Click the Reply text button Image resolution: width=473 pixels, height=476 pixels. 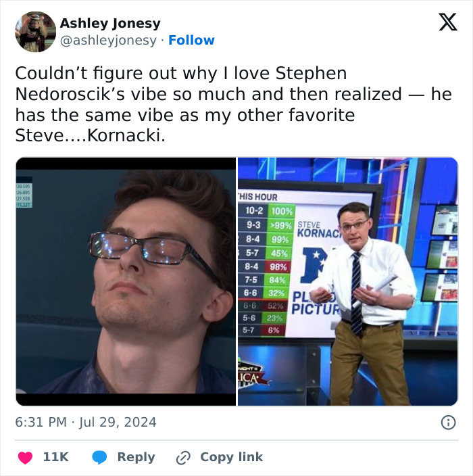pyautogui.click(x=136, y=457)
